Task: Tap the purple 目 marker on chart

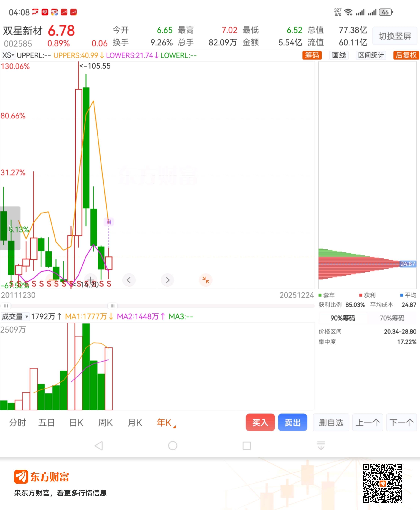Action: (x=109, y=222)
